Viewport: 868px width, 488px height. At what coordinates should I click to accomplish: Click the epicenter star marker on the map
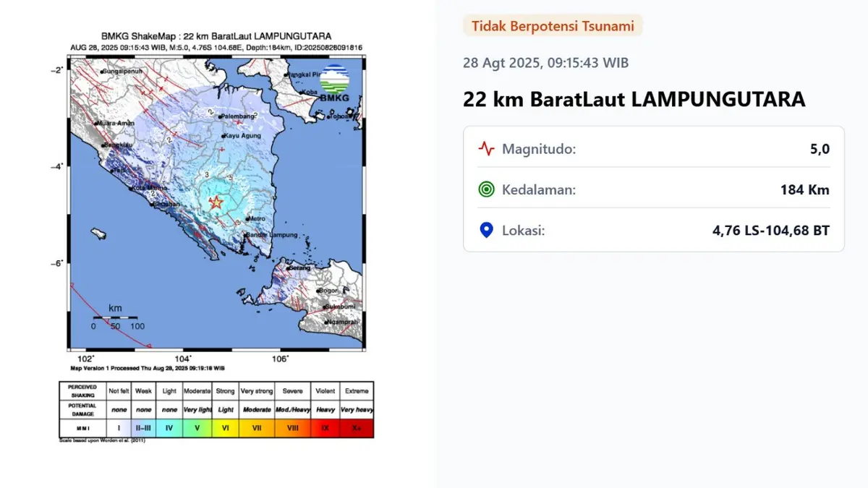(x=216, y=202)
